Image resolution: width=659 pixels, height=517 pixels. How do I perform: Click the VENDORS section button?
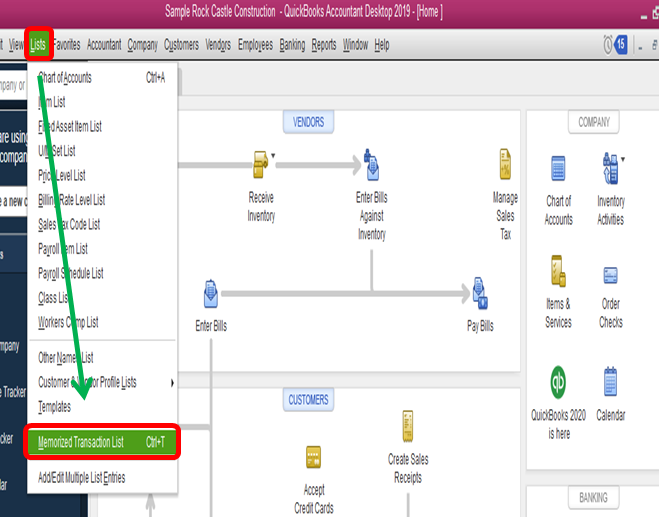click(308, 122)
